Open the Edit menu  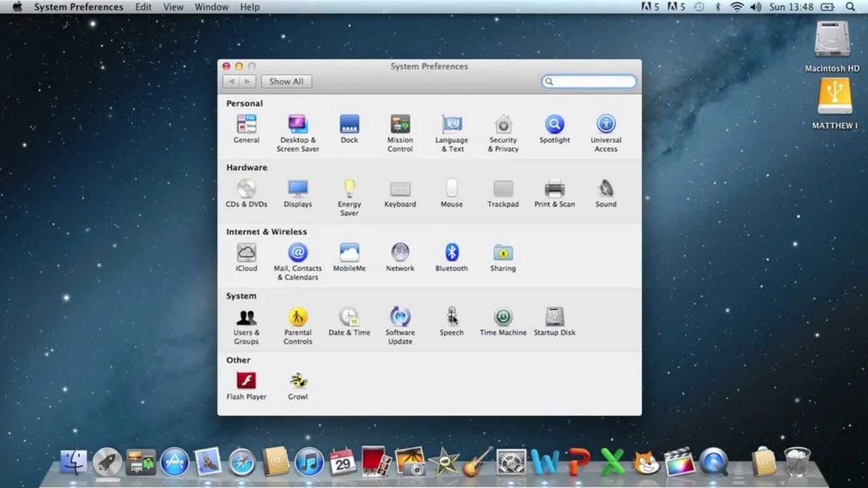tap(143, 7)
